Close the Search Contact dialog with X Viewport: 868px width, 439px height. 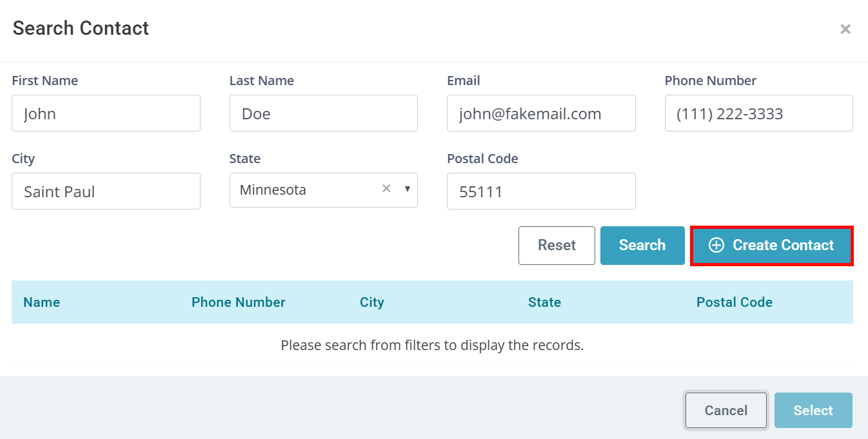tap(845, 29)
